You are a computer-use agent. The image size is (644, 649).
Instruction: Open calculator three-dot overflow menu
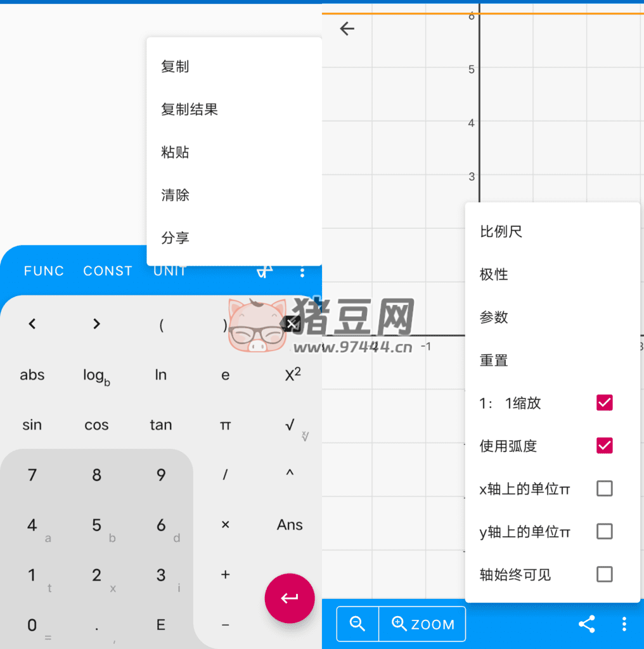tap(302, 272)
